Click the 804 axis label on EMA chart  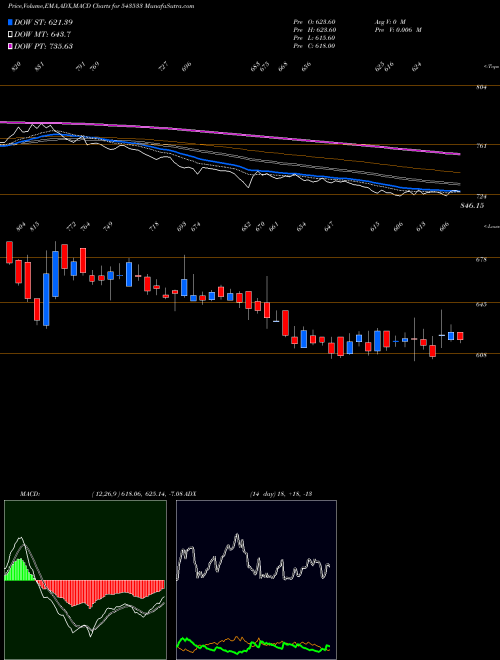click(x=482, y=88)
